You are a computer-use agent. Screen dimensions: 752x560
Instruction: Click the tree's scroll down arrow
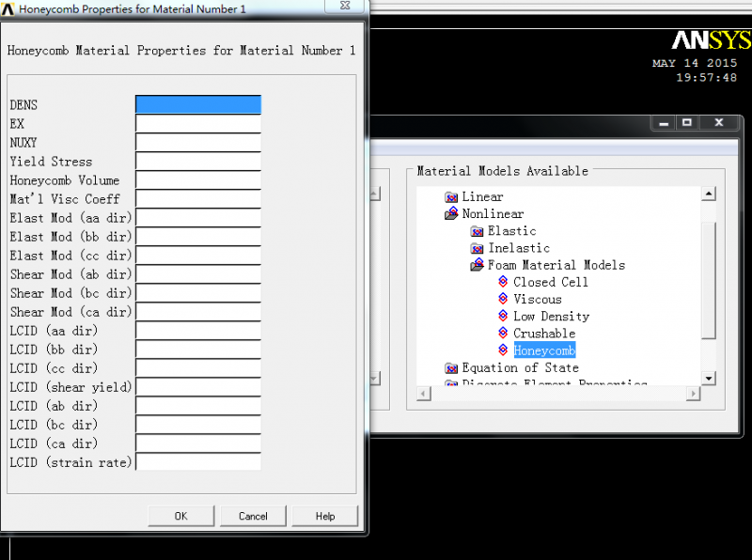[709, 379]
